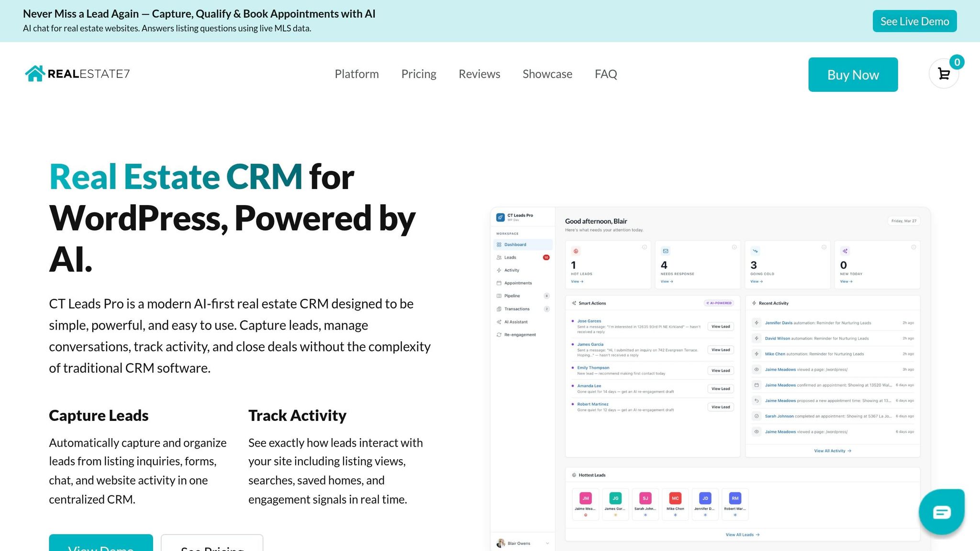
Task: Click the New Today sparkle icon
Action: coord(845,251)
